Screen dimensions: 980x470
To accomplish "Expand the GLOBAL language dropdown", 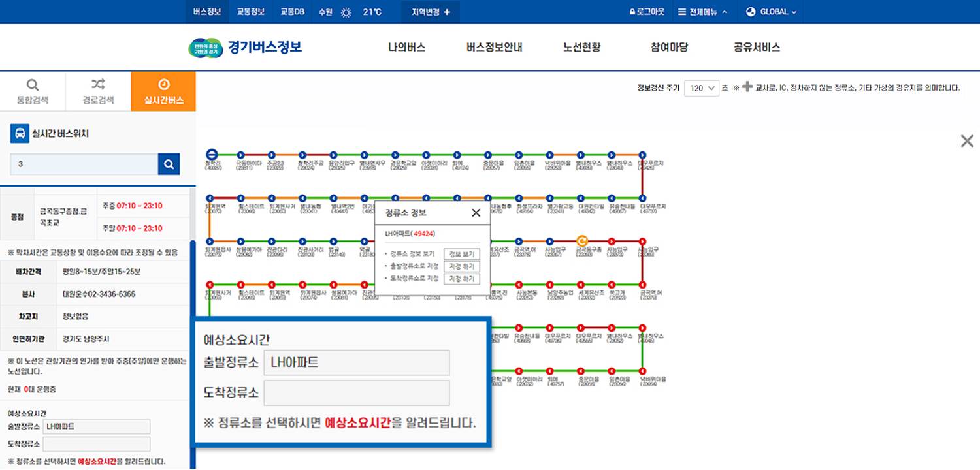I will [x=771, y=12].
